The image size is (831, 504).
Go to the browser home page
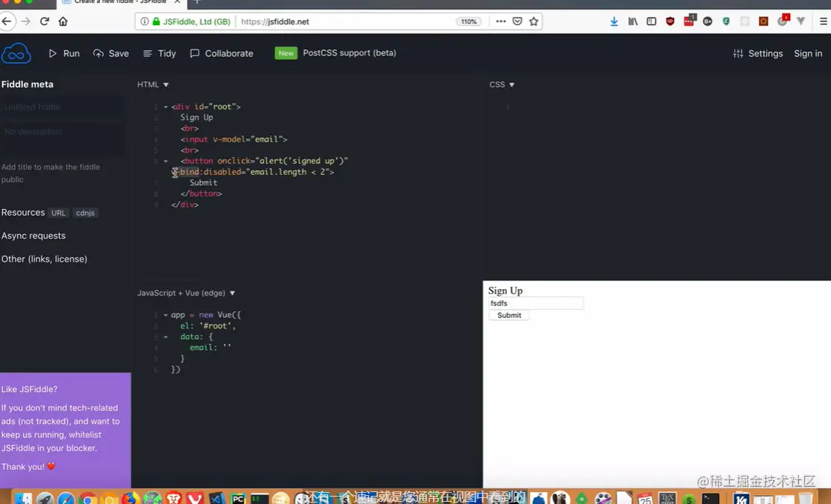(x=63, y=21)
